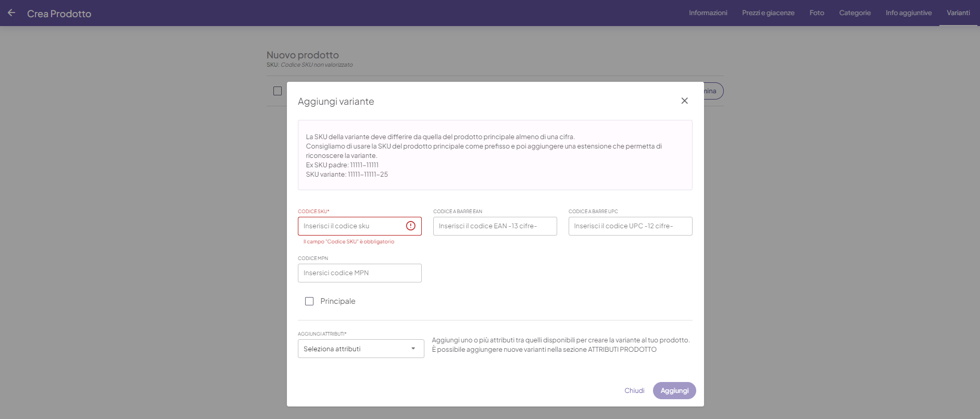Click the ATTRIBUTI PRODOTTO help text line
980x419 pixels.
pos(544,350)
